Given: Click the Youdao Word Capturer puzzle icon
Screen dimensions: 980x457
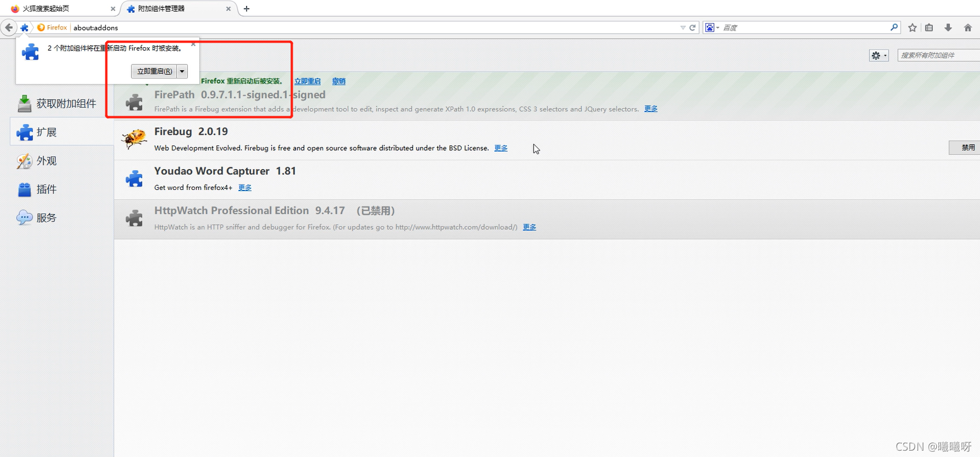Looking at the screenshot, I should pos(134,178).
